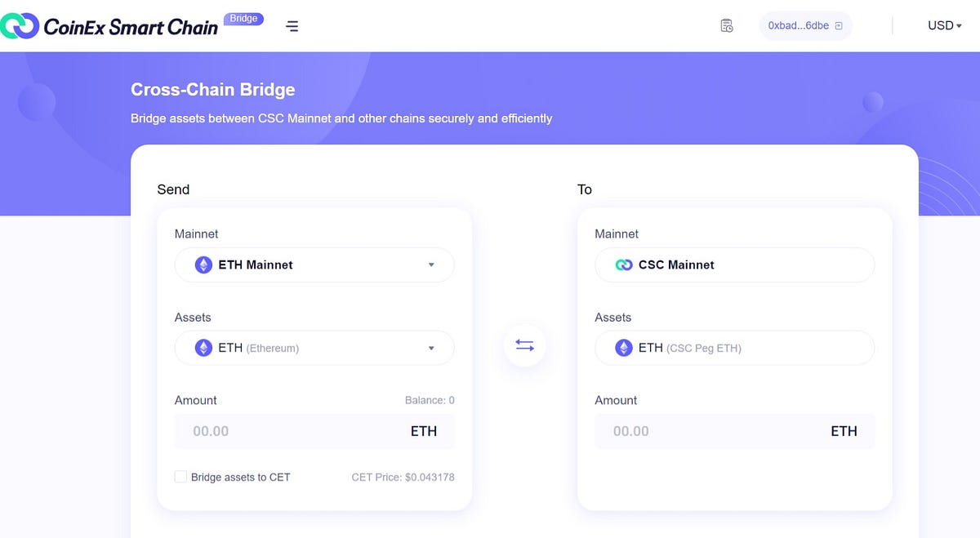Click the CET Price $0.043178 label
Viewport: 980px width, 538px height.
coord(404,477)
